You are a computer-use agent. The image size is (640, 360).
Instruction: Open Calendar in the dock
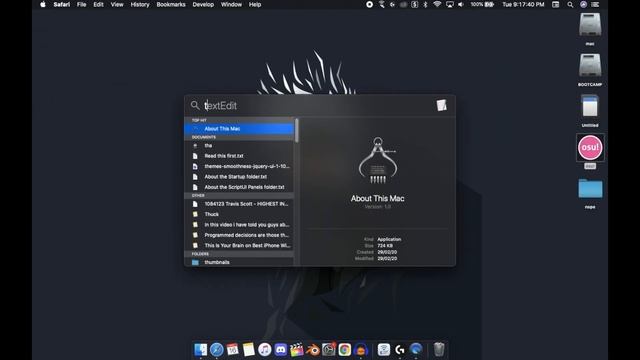click(x=232, y=350)
